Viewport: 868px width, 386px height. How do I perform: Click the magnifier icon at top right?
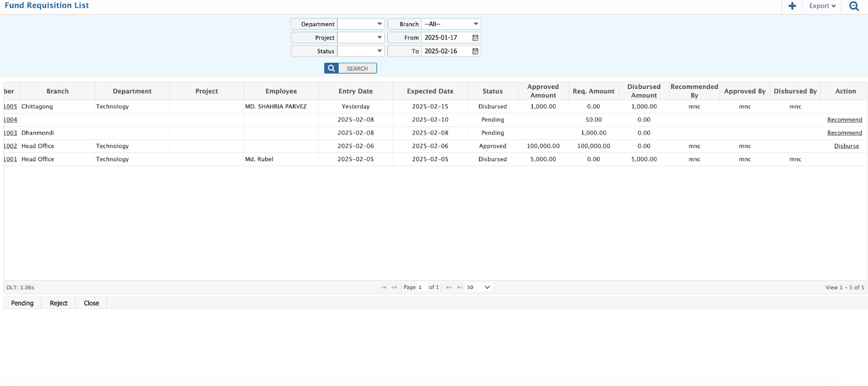pos(854,6)
